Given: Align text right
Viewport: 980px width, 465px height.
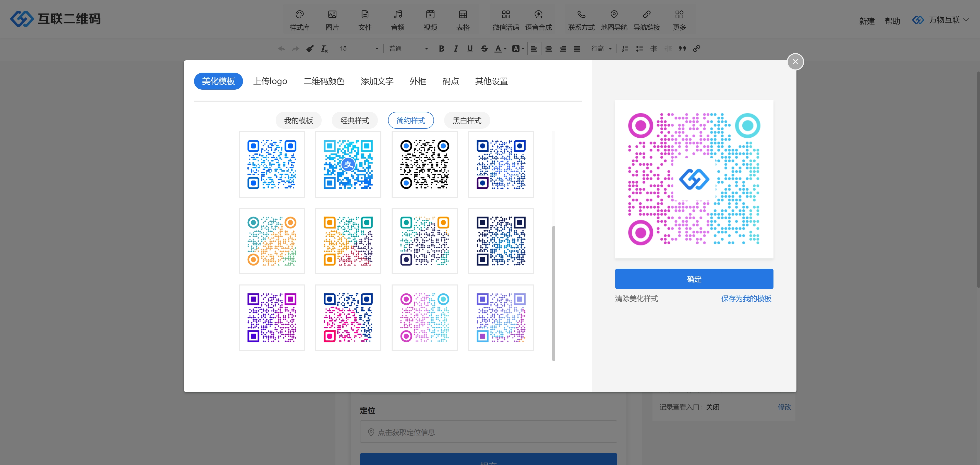Looking at the screenshot, I should tap(563, 49).
